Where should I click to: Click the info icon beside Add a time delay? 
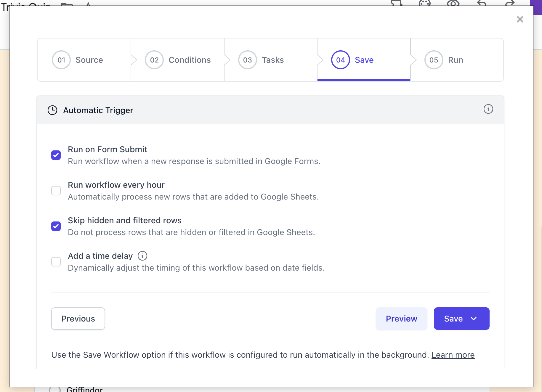[142, 256]
